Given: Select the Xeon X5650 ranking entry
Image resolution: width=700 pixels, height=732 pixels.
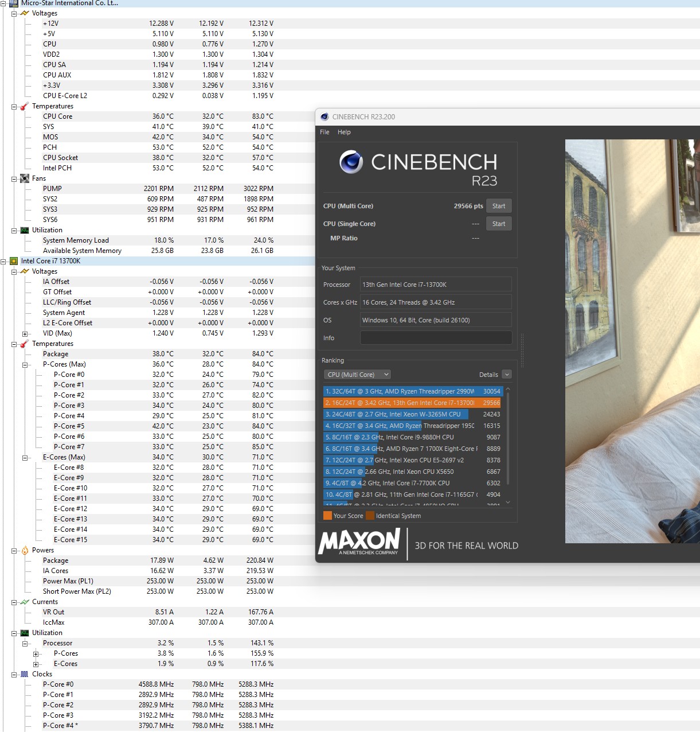Looking at the screenshot, I should (412, 472).
